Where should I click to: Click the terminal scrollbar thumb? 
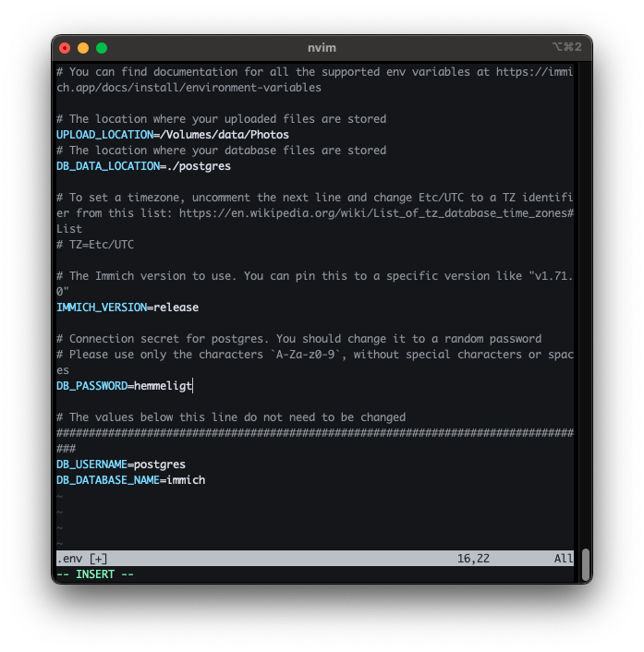point(586,564)
